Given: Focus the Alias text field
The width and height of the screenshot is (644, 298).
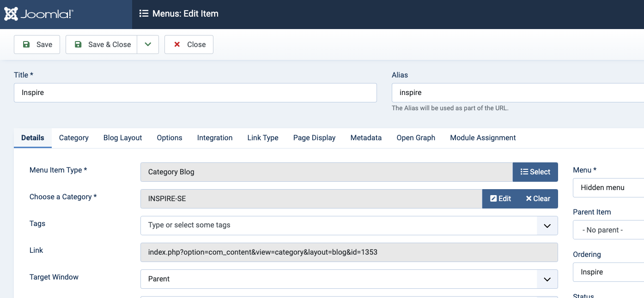Looking at the screenshot, I should (517, 93).
